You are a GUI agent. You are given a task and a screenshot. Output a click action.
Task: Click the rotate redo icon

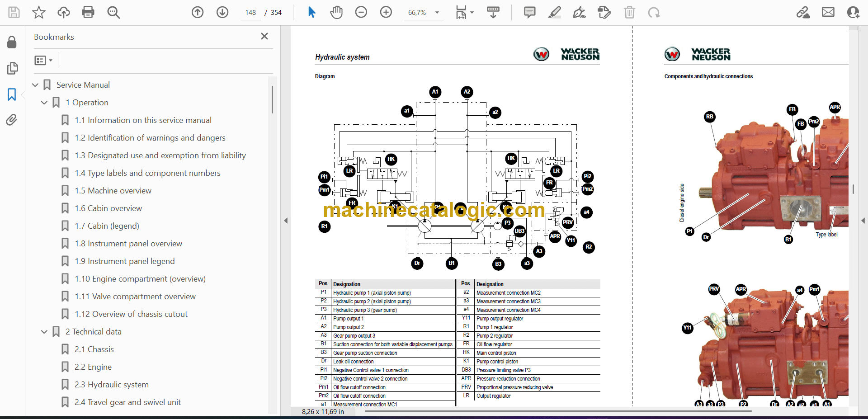654,12
